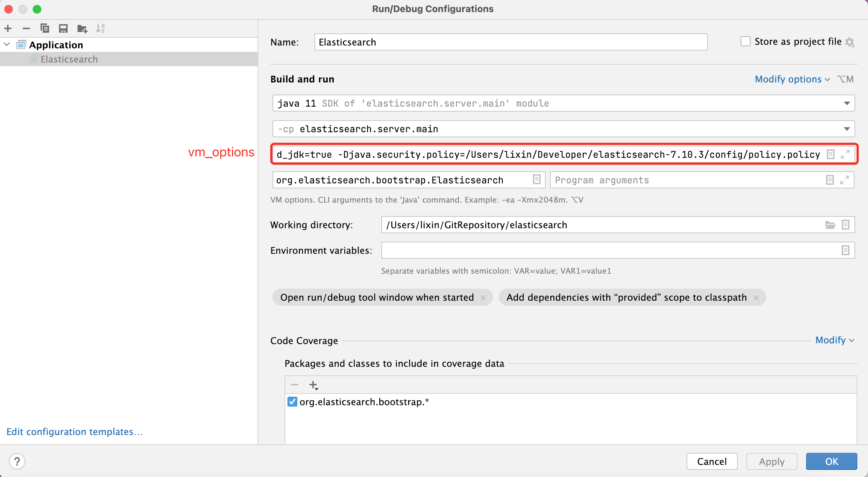Browse for working directory folder
The height and width of the screenshot is (477, 868).
(x=830, y=225)
